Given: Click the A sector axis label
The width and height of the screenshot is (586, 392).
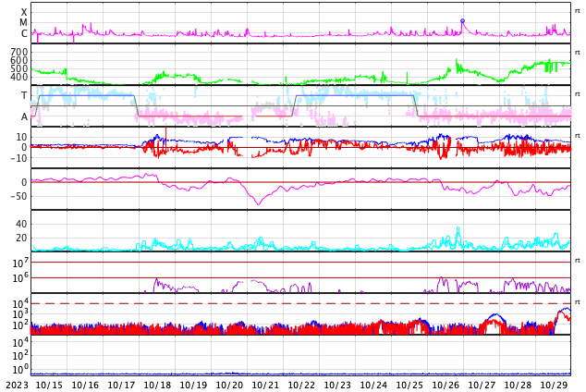Looking at the screenshot, I should [x=24, y=117].
